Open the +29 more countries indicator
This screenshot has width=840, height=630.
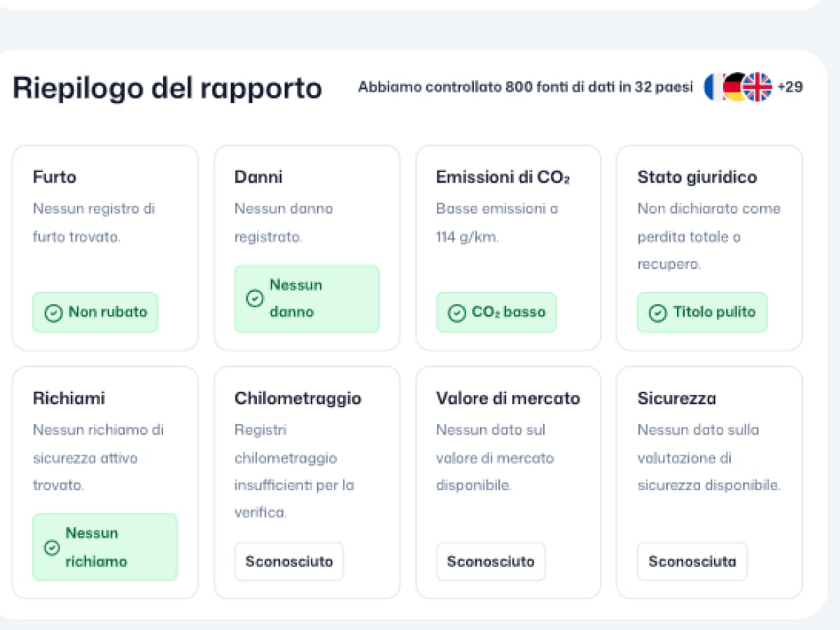click(x=790, y=87)
